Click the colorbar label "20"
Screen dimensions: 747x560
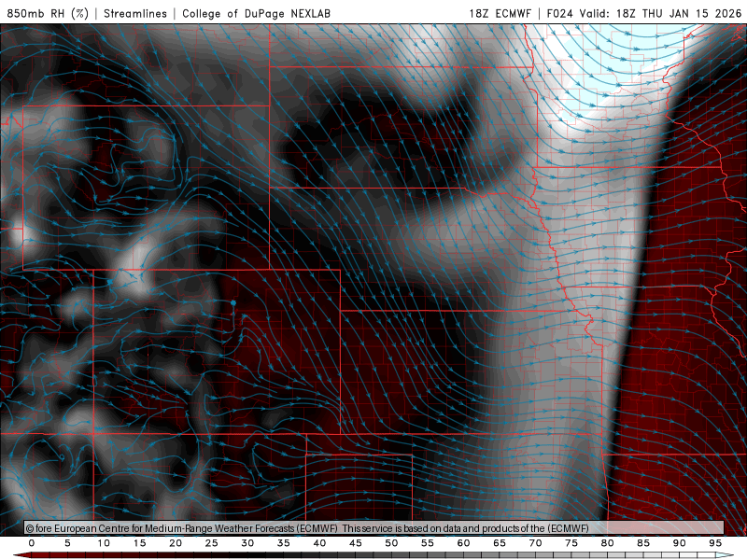point(176,543)
